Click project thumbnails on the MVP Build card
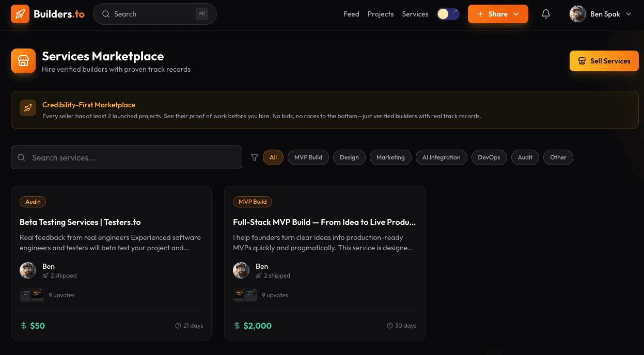644x355 pixels. pyautogui.click(x=245, y=295)
